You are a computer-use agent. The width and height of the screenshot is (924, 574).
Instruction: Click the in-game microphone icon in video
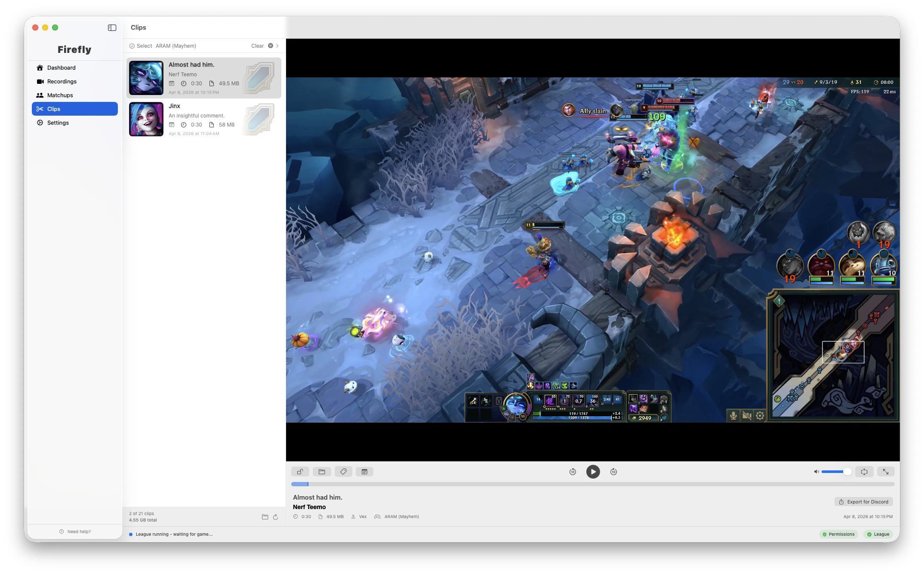(x=733, y=416)
